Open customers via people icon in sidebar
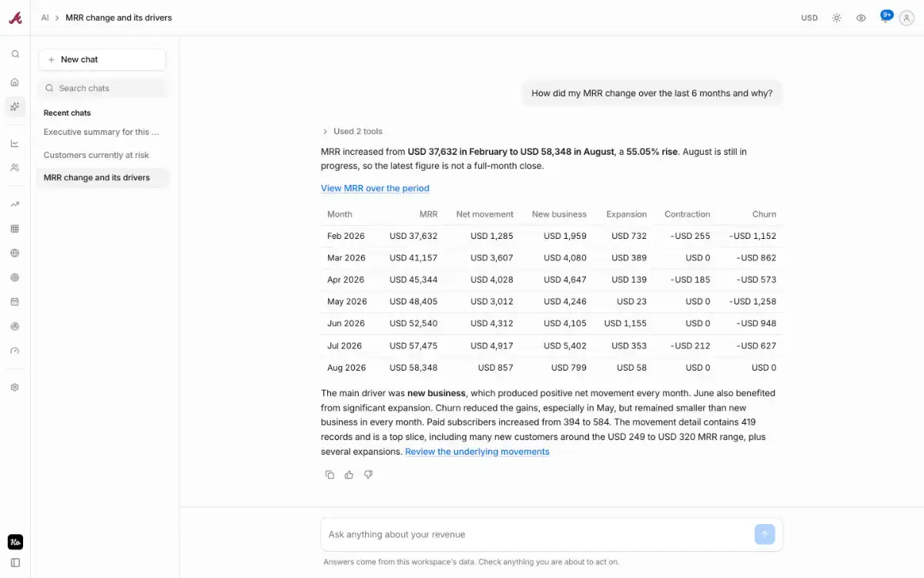Screen dimensions: 924x578 (x=15, y=167)
